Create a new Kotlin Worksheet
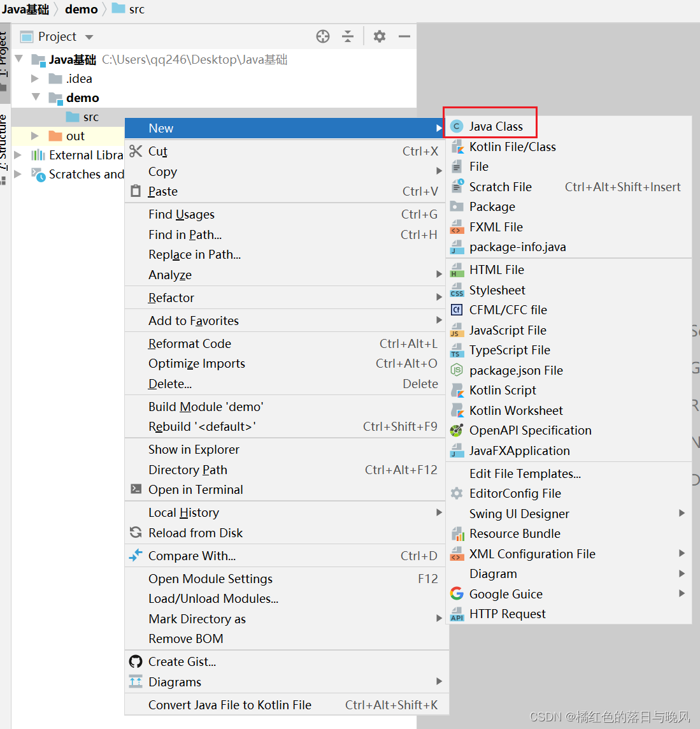The width and height of the screenshot is (700, 729). click(516, 410)
